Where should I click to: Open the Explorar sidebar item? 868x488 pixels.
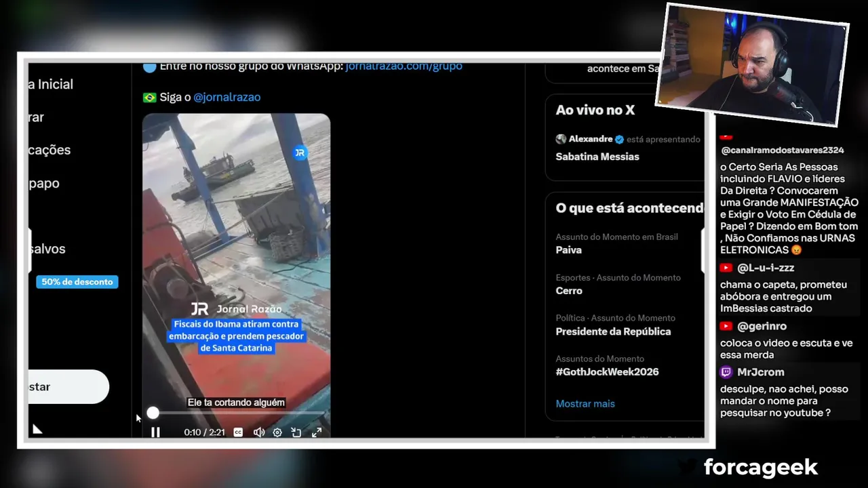36,117
